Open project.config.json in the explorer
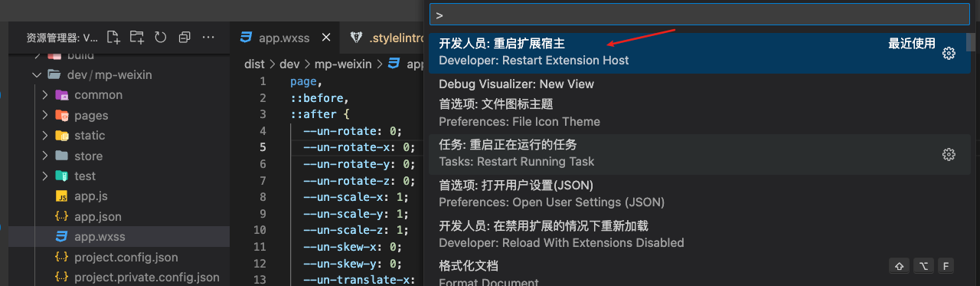 click(126, 257)
